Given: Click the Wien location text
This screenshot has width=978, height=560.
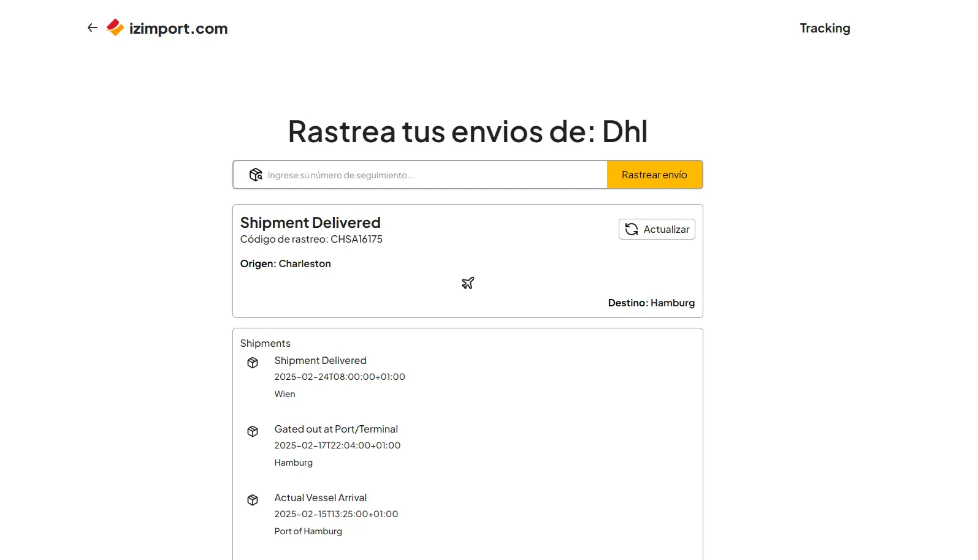Looking at the screenshot, I should click(285, 394).
